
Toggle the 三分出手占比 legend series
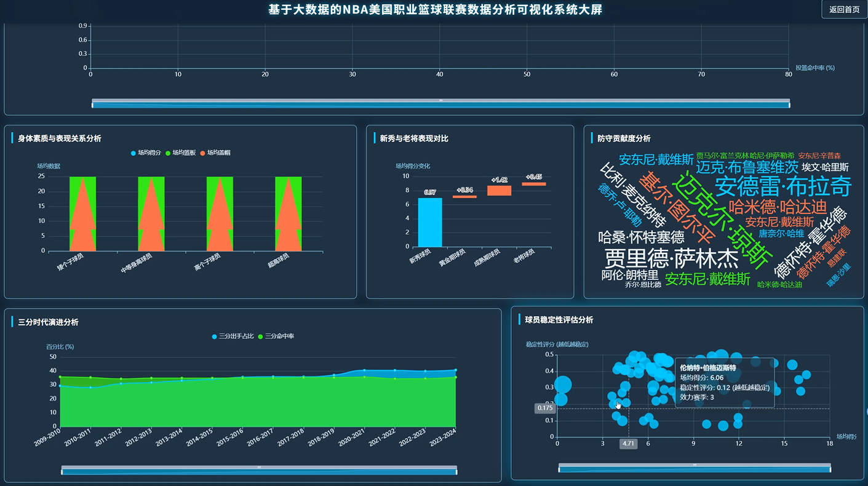pos(233,337)
